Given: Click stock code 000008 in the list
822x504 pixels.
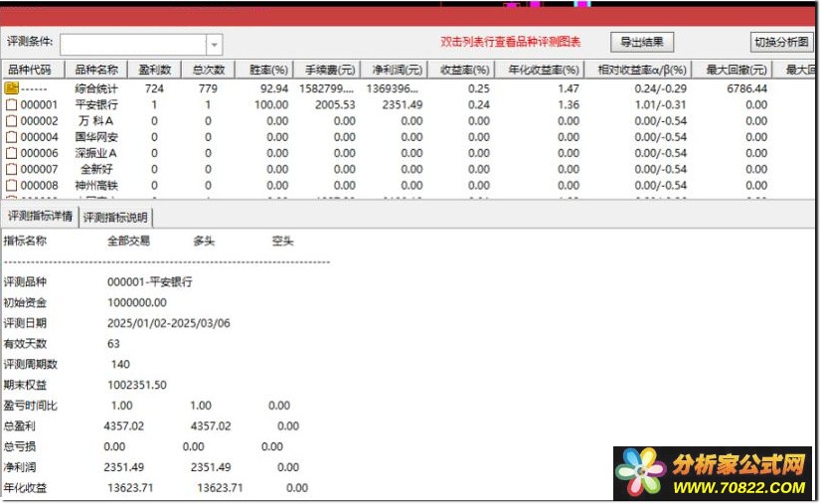Looking at the screenshot, I should 40,186.
